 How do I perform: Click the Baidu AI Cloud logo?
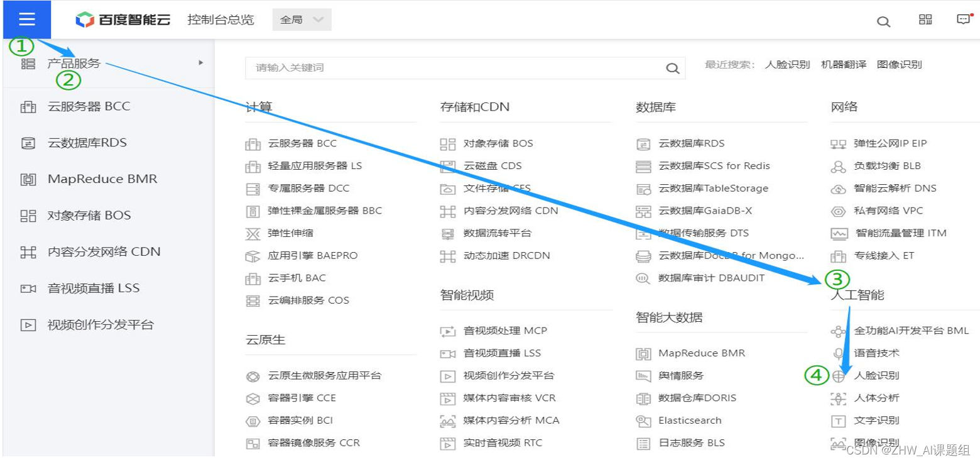pos(122,19)
